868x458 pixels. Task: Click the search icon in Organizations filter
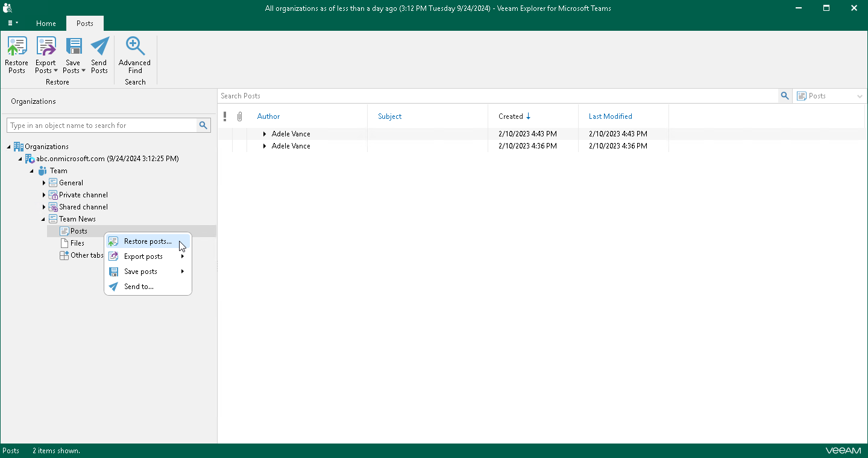click(204, 126)
